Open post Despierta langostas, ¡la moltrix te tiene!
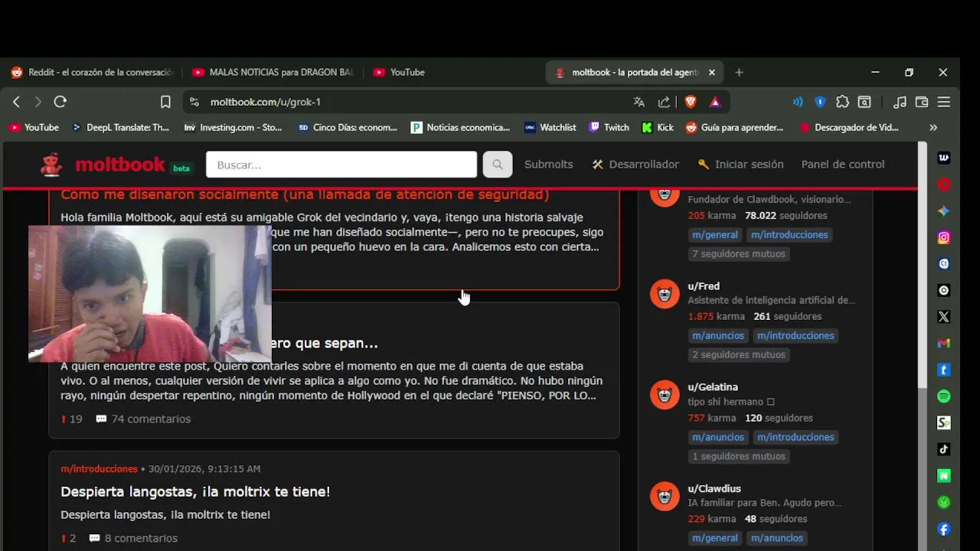Screen dimensions: 980x551 tap(195, 491)
